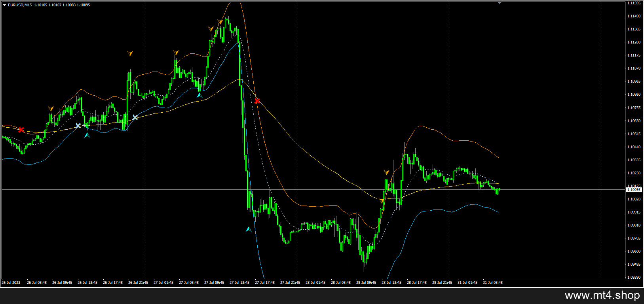This screenshot has width=644, height=304.
Task: Select the cyan up arrow near 27 Jul 05:45
Action: [199, 95]
